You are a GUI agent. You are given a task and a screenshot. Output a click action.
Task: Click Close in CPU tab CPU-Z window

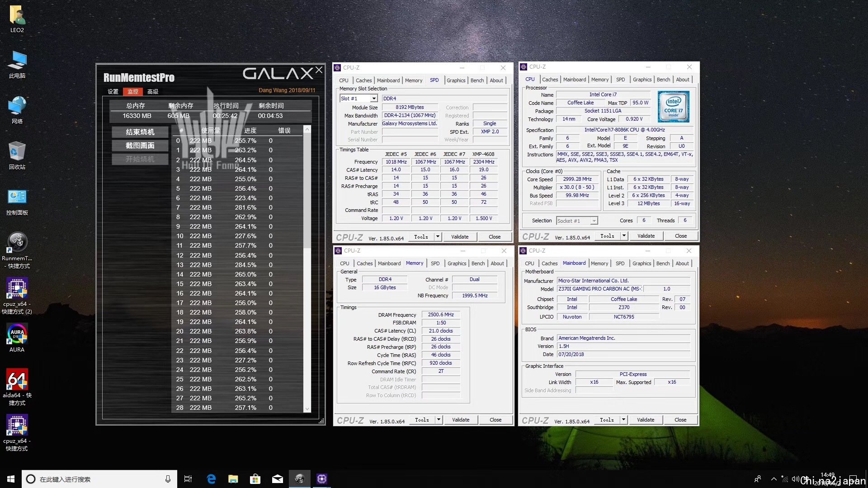(681, 236)
